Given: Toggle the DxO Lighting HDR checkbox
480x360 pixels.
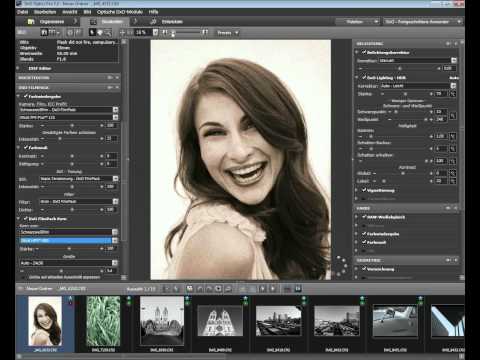Looking at the screenshot, I should (364, 77).
